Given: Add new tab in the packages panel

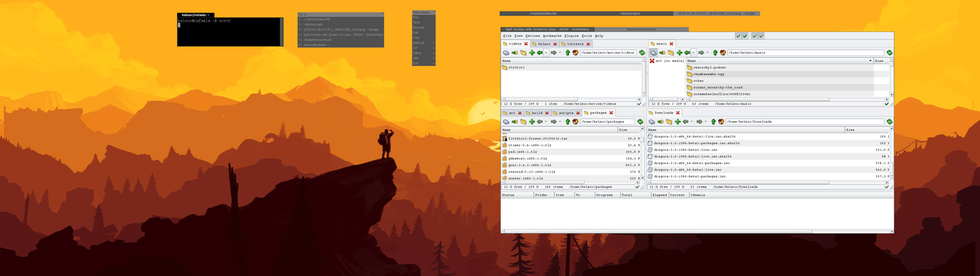Looking at the screenshot, I should click(532, 122).
